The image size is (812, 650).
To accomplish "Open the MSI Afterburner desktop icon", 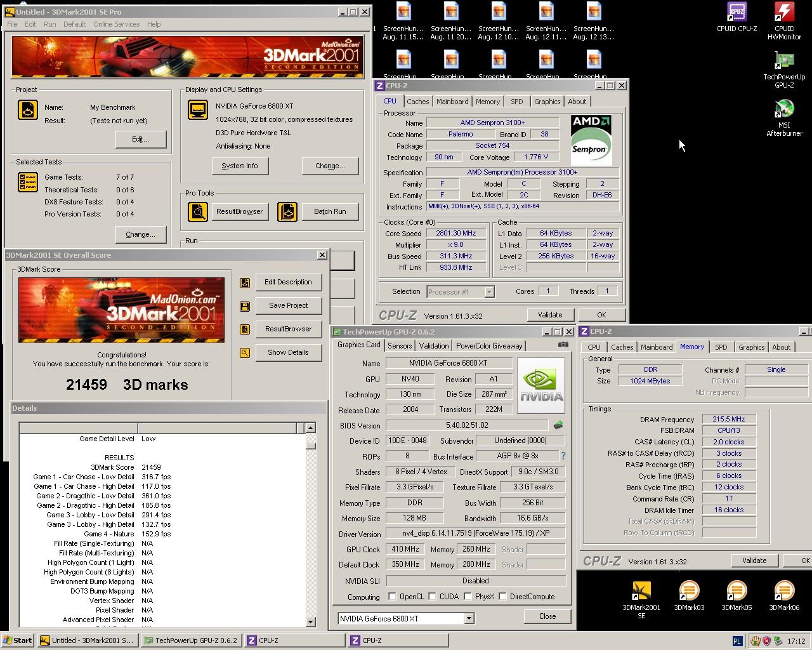I will (784, 118).
